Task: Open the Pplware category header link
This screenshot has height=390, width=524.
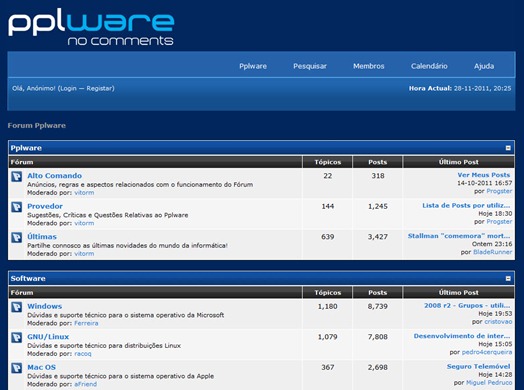Action: point(26,148)
